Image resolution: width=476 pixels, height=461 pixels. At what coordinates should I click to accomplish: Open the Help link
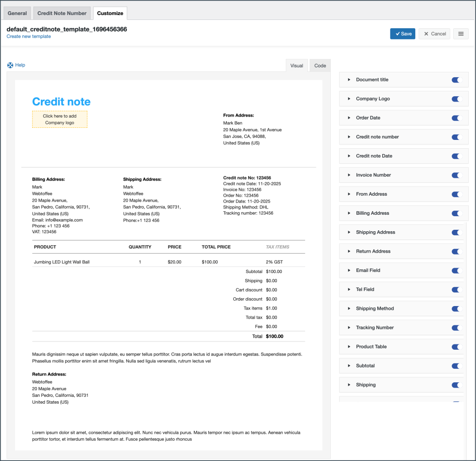coord(20,65)
